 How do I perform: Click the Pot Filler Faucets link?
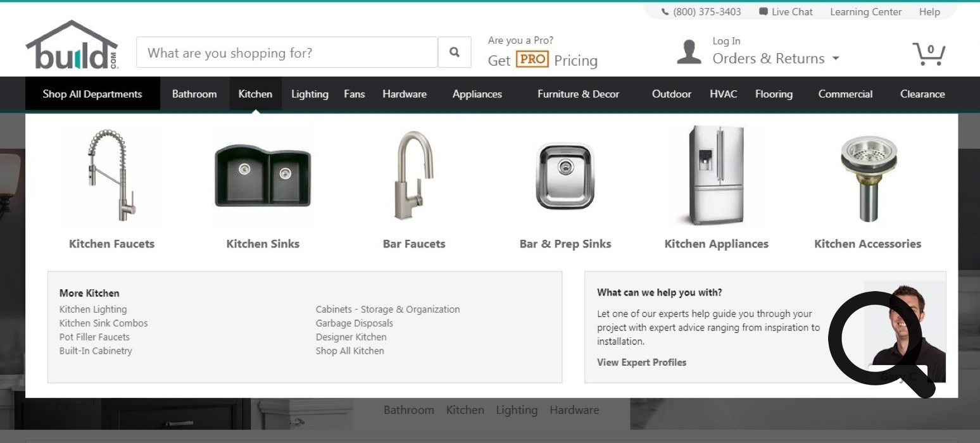click(94, 337)
